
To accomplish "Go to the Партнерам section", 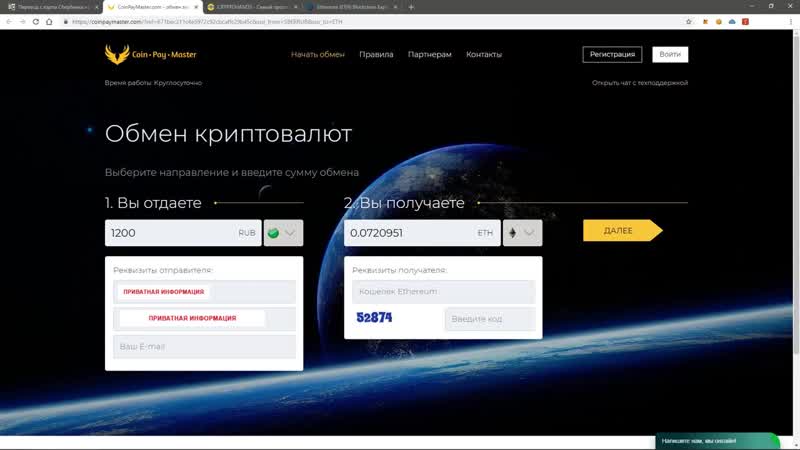I will [x=430, y=54].
